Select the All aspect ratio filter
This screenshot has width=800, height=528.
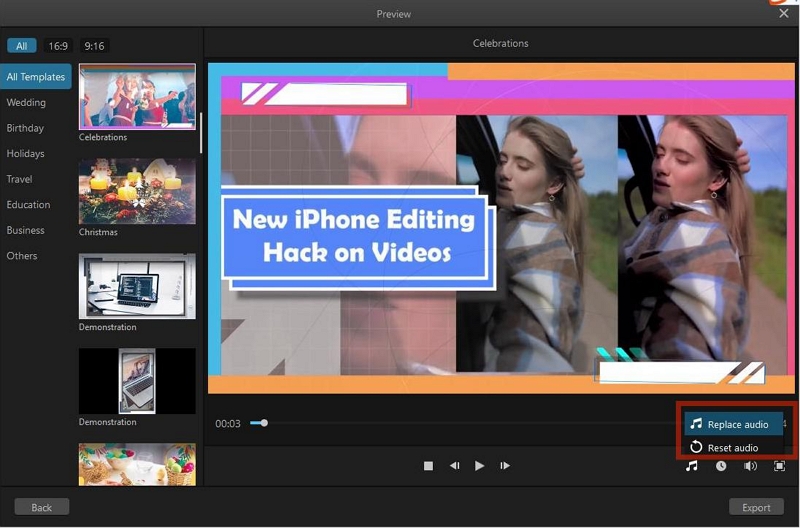click(21, 46)
